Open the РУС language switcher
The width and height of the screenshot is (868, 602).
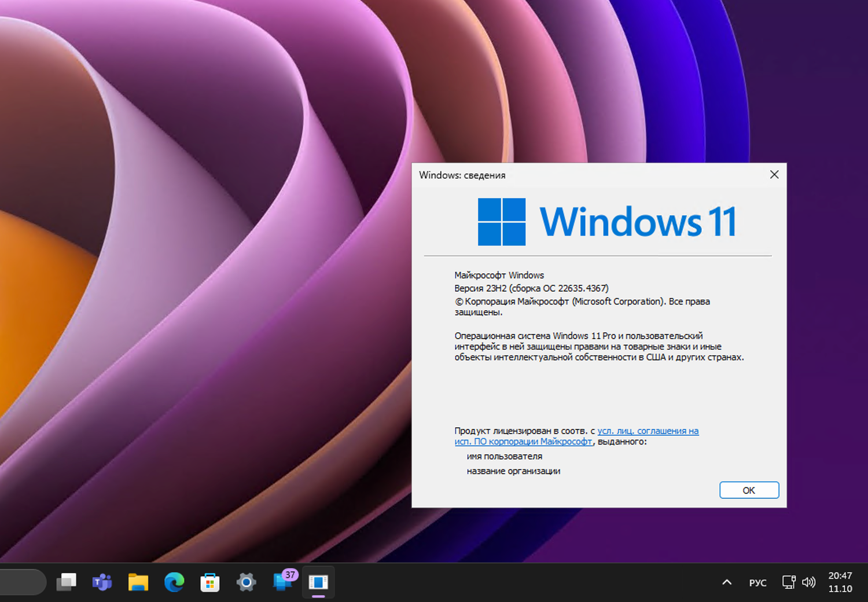click(758, 582)
